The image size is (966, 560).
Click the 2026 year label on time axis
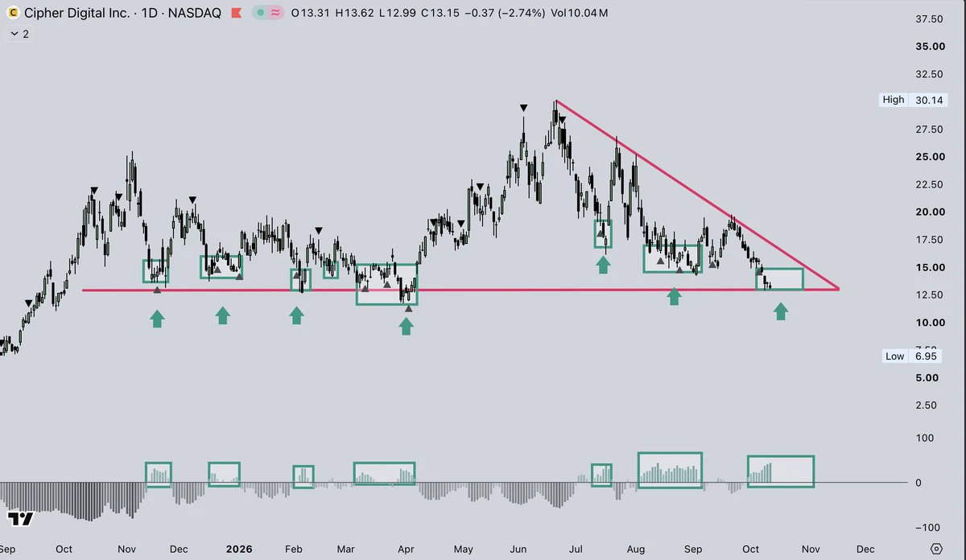click(x=239, y=550)
